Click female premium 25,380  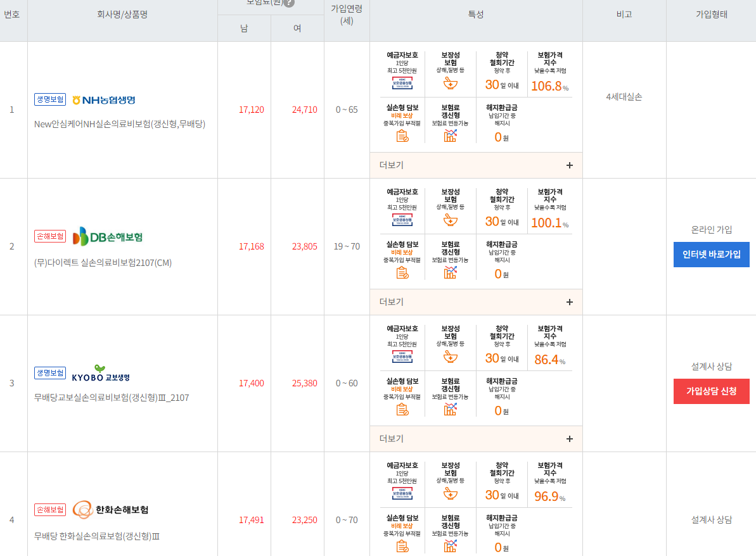(x=305, y=384)
